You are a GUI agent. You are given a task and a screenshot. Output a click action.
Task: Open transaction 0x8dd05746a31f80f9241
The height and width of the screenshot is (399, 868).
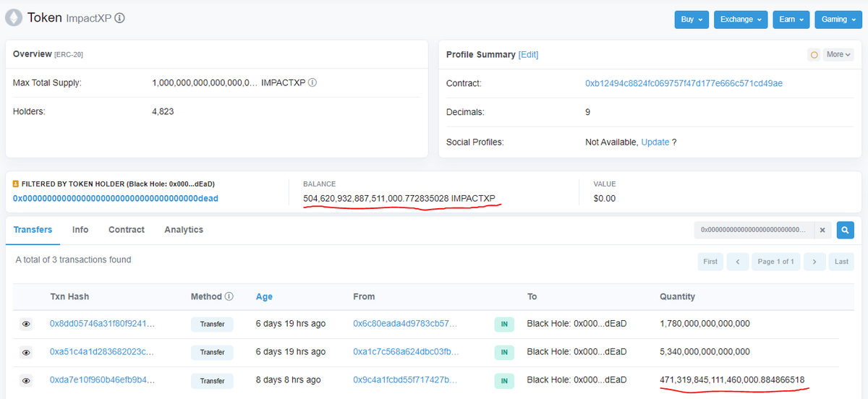[x=102, y=324]
